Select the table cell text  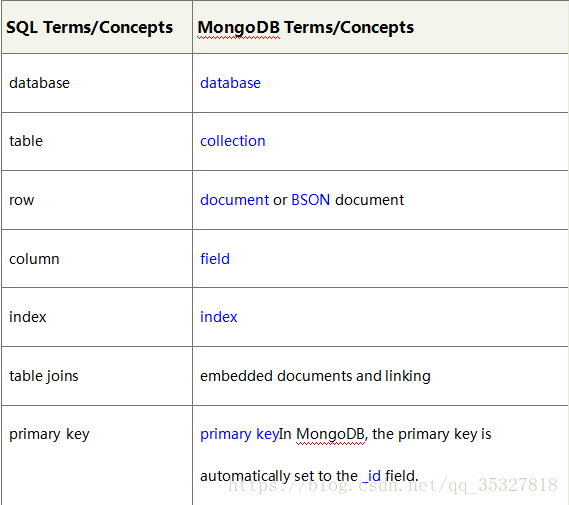26,141
